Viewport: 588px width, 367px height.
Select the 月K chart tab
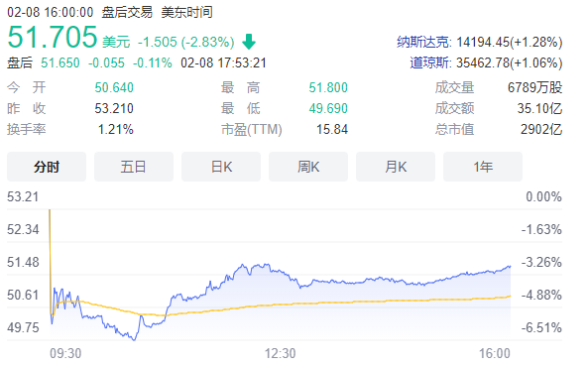click(x=396, y=167)
